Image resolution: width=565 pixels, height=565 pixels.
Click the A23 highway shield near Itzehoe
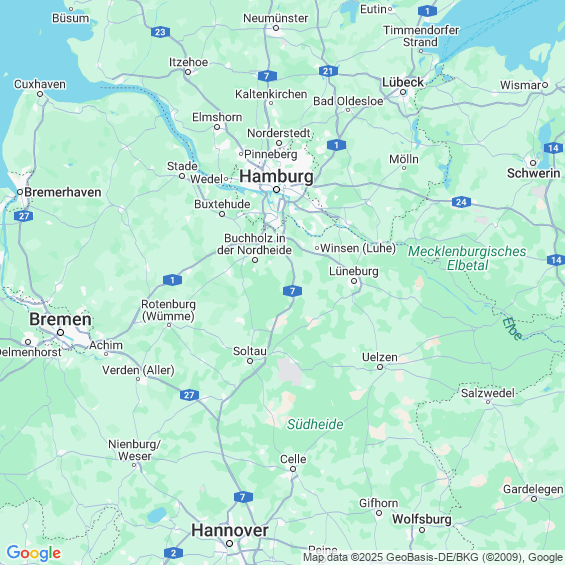[160, 32]
